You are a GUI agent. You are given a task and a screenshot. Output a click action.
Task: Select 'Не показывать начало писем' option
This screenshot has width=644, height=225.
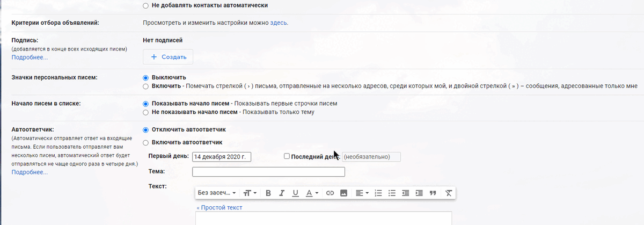146,112
